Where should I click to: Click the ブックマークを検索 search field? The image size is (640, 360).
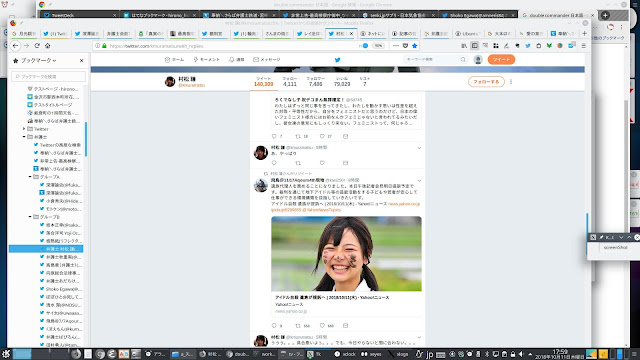(x=49, y=76)
